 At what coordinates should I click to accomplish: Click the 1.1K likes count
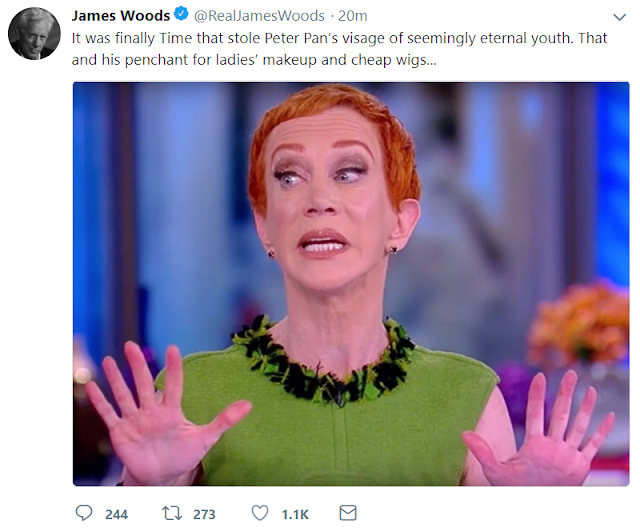coord(295,514)
